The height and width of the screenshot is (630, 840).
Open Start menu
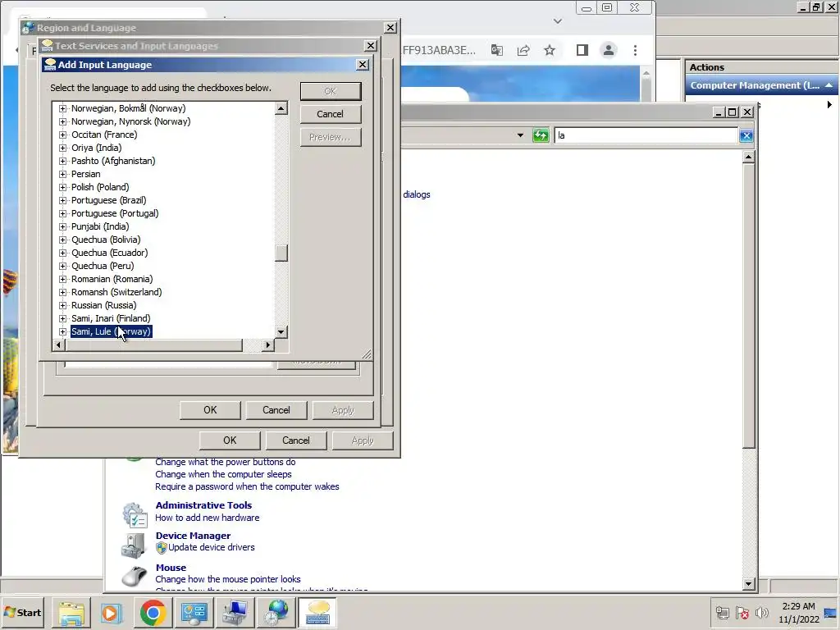(x=22, y=612)
